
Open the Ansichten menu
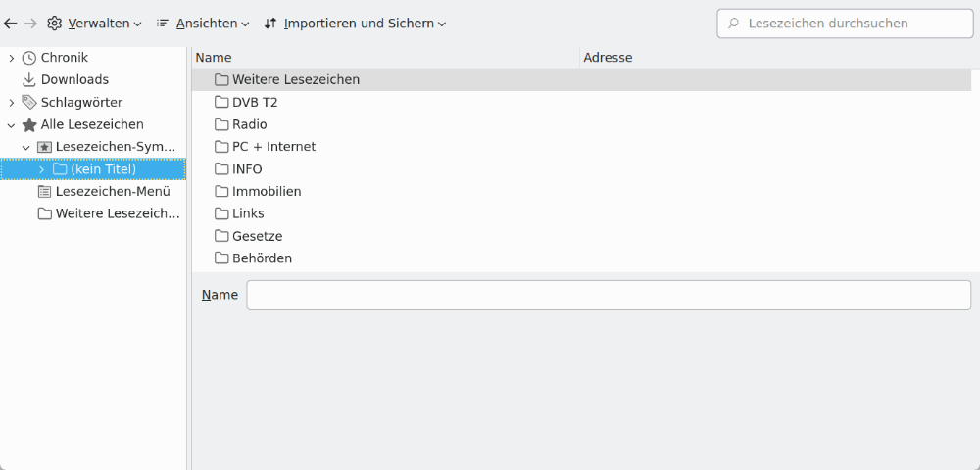tap(203, 23)
